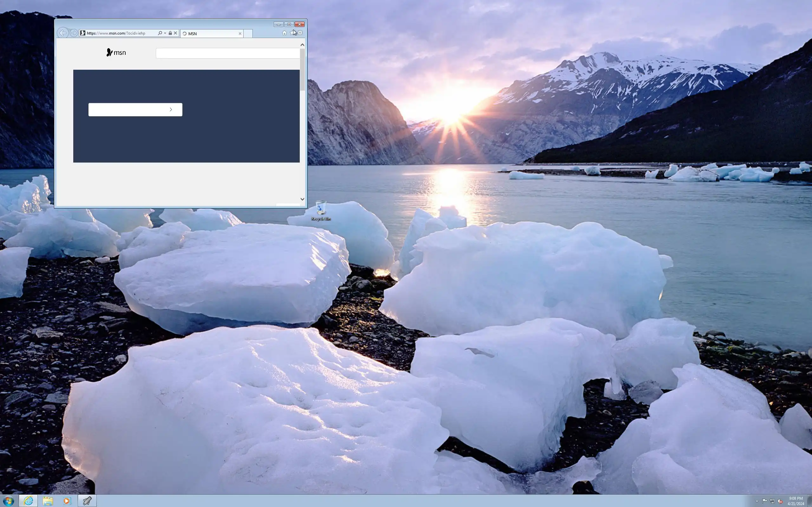The width and height of the screenshot is (812, 507).
Task: Click the white button with chevron arrow
Action: click(x=135, y=110)
